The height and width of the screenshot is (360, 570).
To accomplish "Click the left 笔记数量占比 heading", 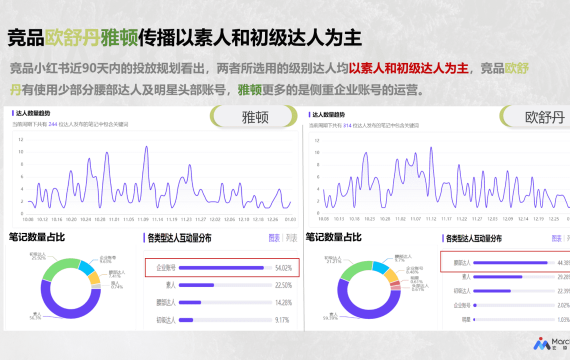I will pyautogui.click(x=37, y=237).
